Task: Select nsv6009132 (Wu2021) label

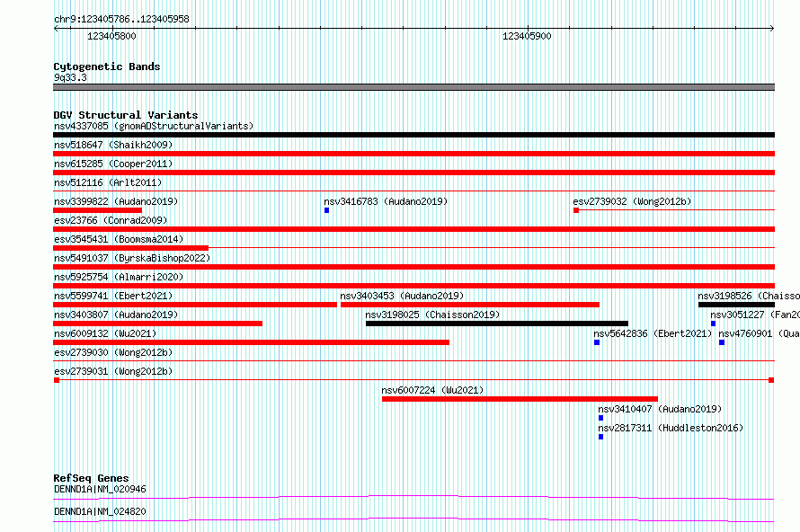Action: (x=105, y=333)
